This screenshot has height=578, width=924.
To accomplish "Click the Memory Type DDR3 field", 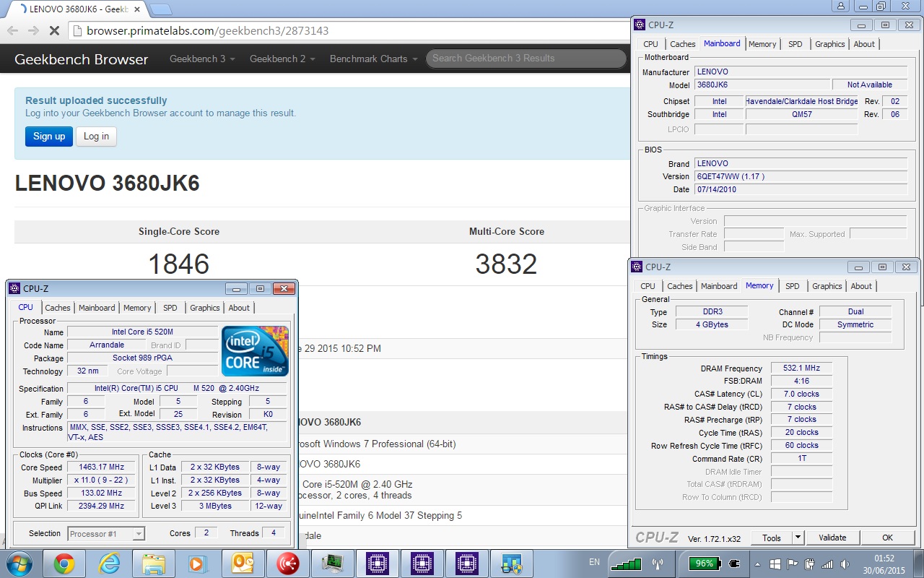I will click(712, 311).
